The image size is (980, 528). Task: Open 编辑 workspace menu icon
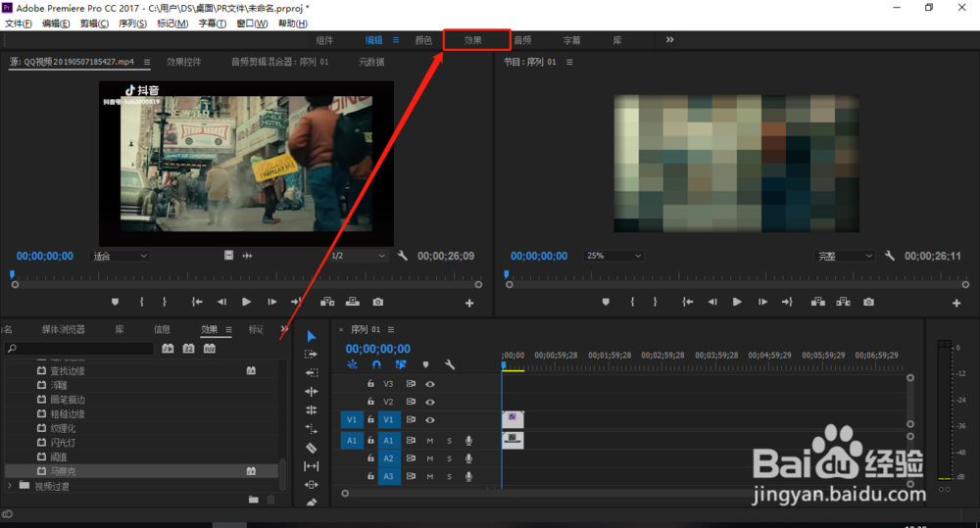(x=396, y=40)
